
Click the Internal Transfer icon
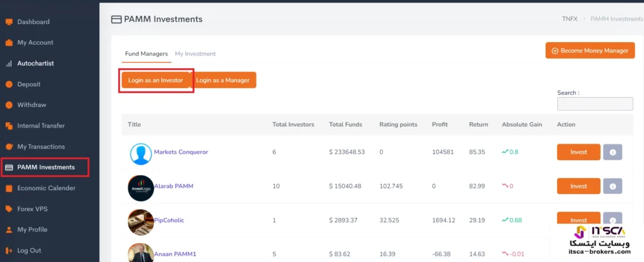(9, 126)
